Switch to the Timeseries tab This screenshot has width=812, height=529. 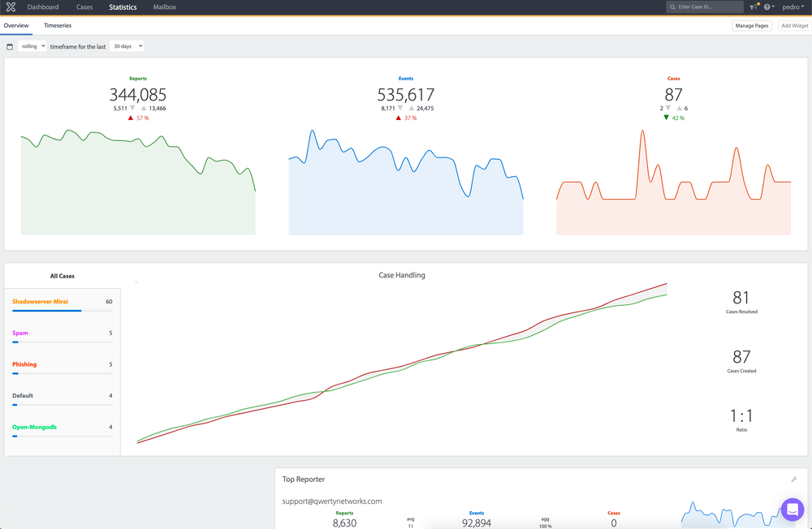coord(58,25)
